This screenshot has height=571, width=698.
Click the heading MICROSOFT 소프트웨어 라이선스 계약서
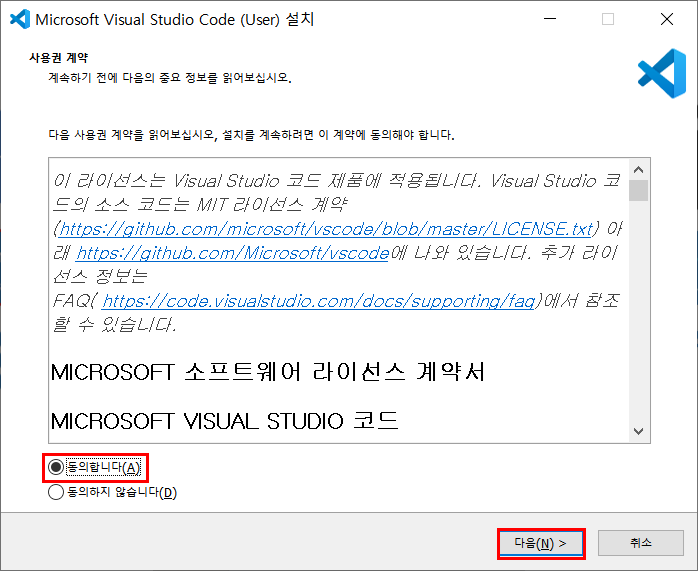[268, 372]
